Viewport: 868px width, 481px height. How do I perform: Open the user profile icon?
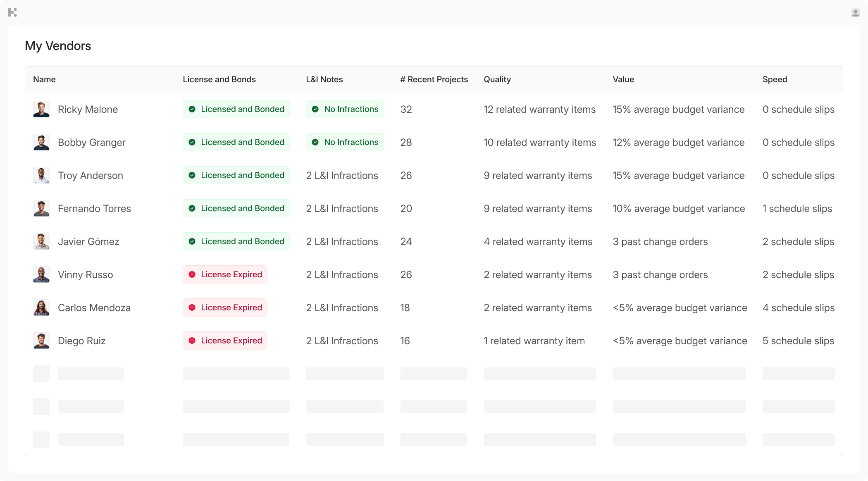(x=855, y=12)
